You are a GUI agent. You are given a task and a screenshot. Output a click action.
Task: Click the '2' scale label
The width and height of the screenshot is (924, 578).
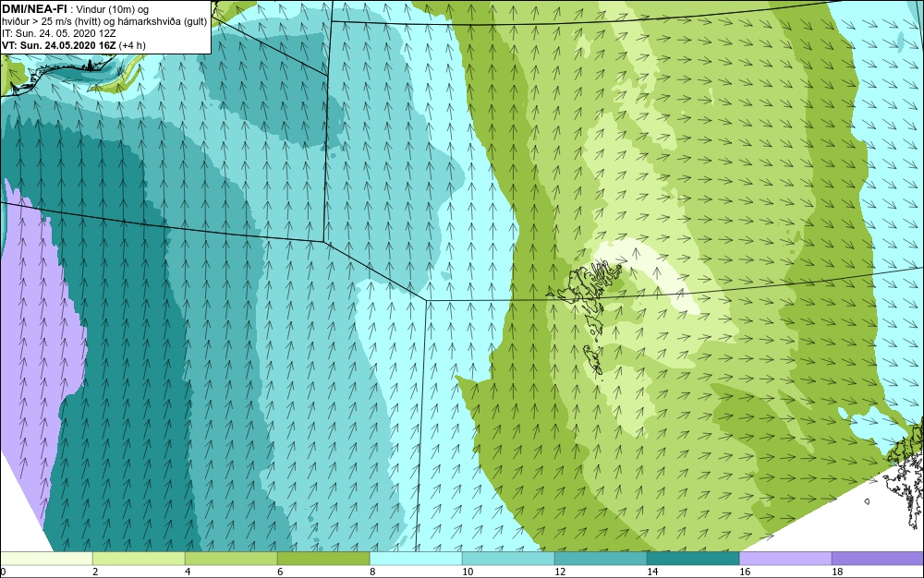coord(95,572)
